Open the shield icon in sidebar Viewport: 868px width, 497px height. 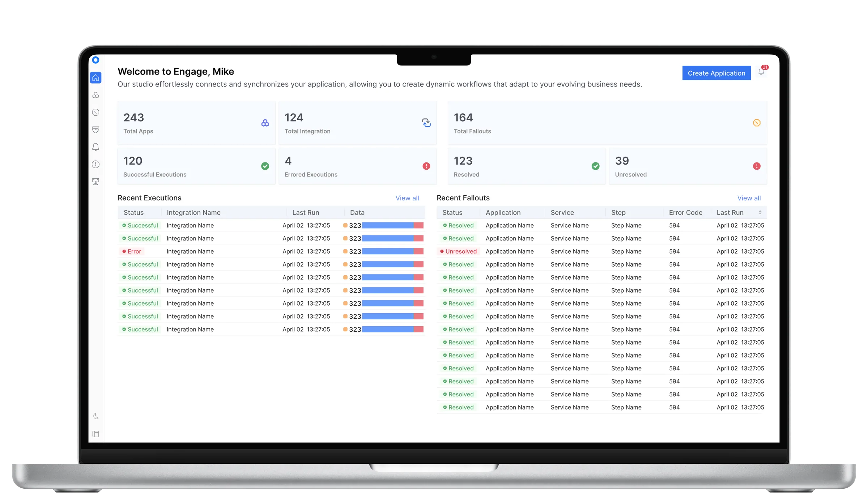click(95, 129)
